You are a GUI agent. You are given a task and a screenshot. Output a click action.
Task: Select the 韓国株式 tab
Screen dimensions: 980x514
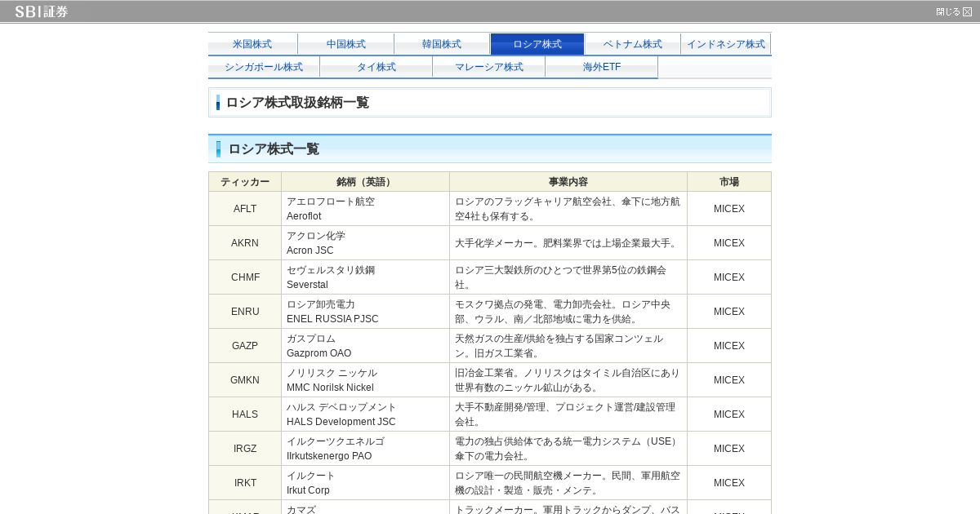pyautogui.click(x=442, y=44)
